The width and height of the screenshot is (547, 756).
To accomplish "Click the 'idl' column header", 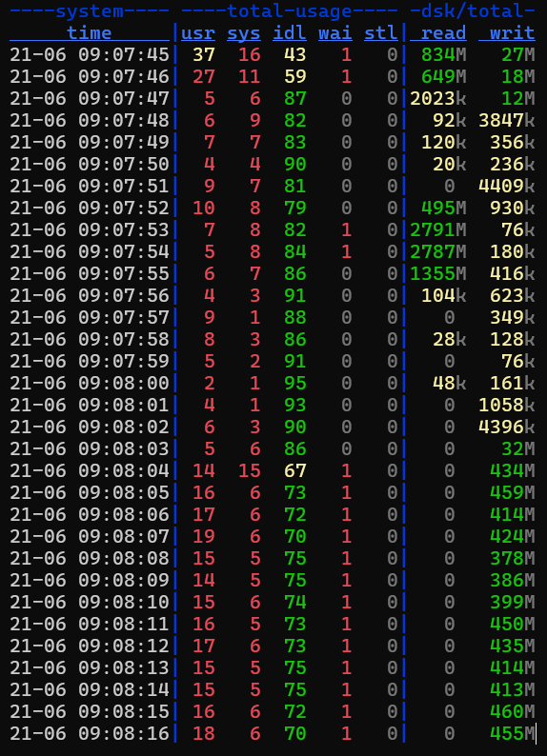I will pos(290,32).
